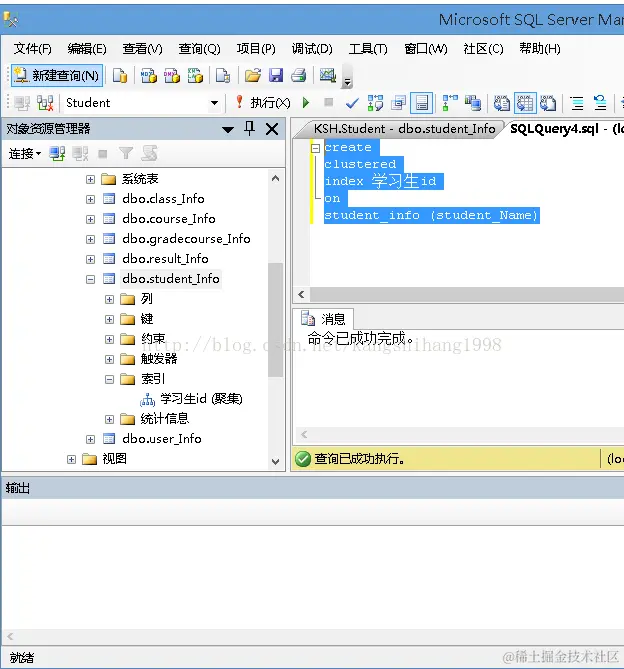
Task: Click Object Explorer Connect server icon
Action: tap(57, 154)
